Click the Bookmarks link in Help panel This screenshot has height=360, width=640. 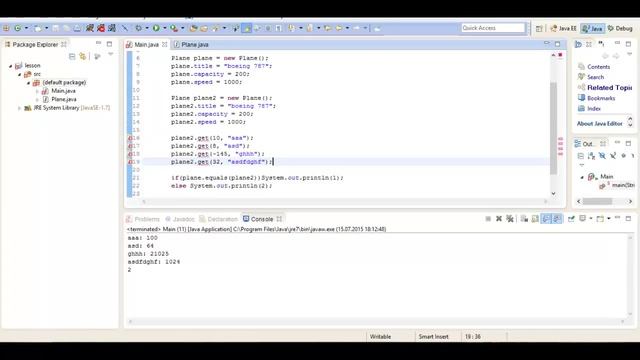coord(601,98)
